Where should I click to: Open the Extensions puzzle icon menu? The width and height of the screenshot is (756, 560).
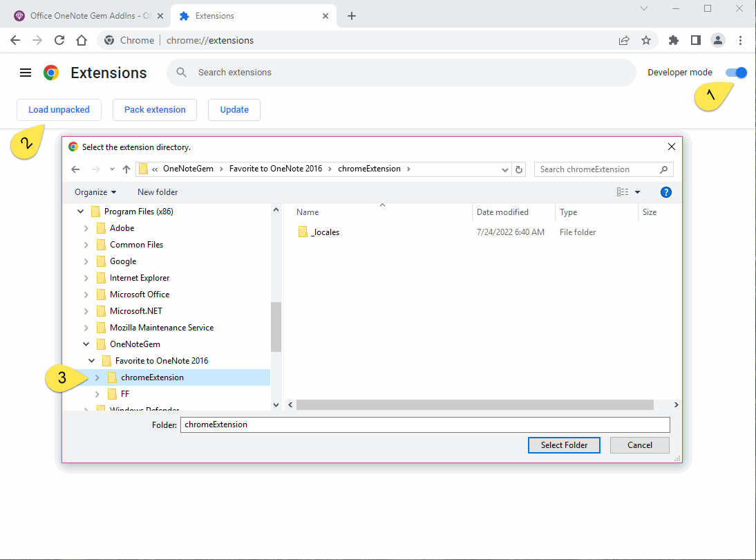(674, 41)
